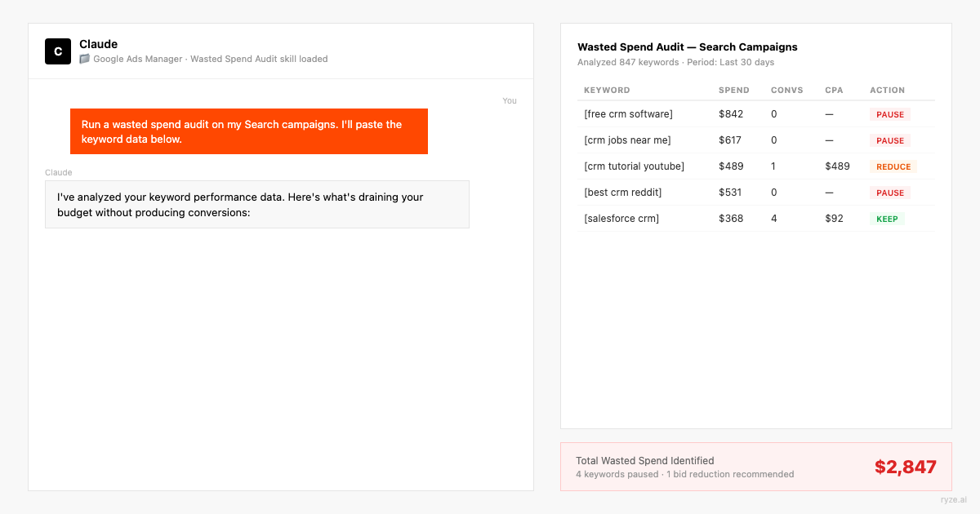980x514 pixels.
Task: Click the PAUSE badge for [best crm reddit]
Action: pyautogui.click(x=889, y=192)
